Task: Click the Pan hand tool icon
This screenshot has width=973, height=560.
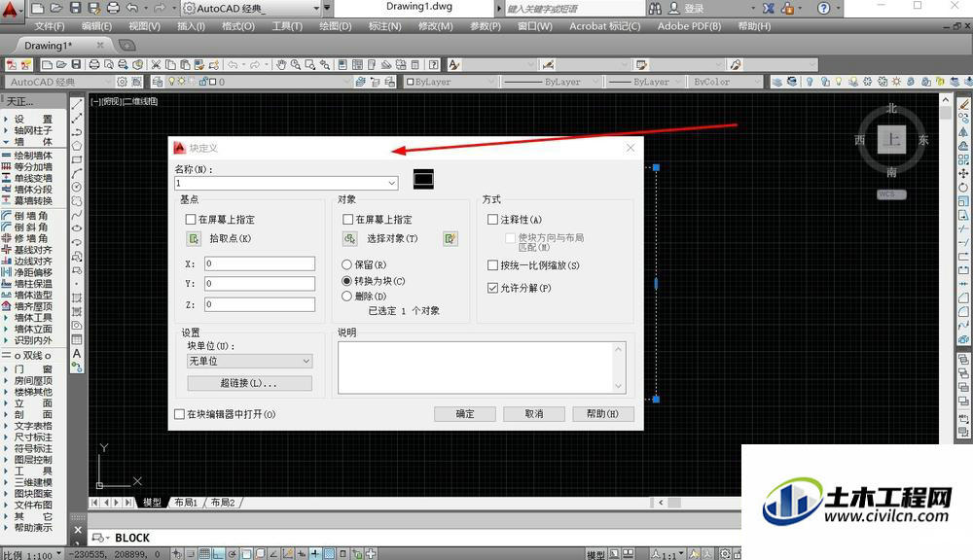Action: pyautogui.click(x=282, y=64)
